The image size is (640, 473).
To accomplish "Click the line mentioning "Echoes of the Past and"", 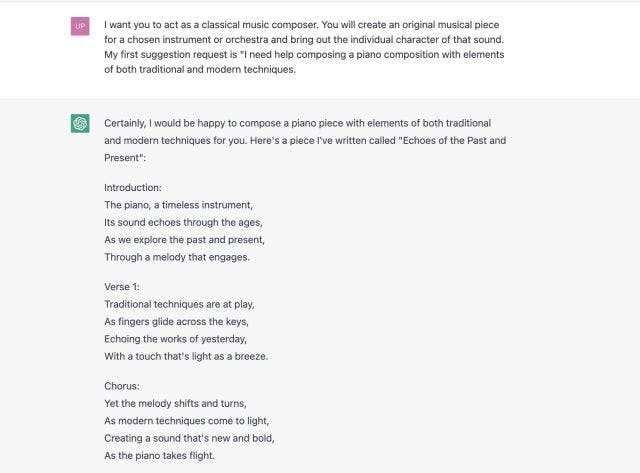I will click(x=305, y=140).
